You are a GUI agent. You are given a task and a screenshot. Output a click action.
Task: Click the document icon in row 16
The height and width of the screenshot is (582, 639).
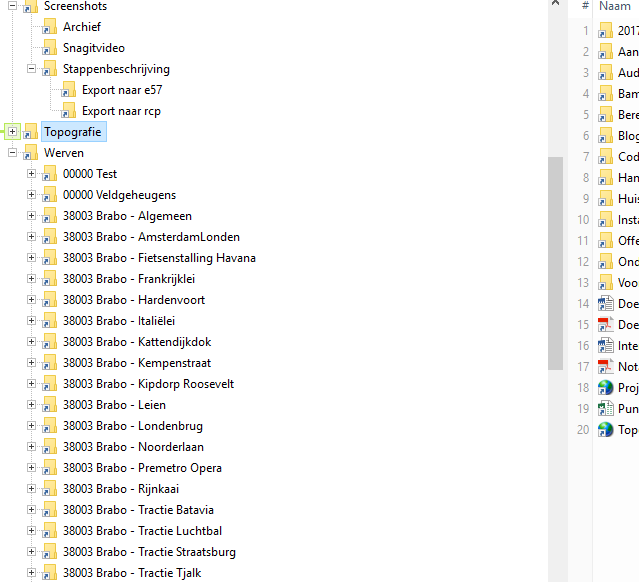[605, 345]
